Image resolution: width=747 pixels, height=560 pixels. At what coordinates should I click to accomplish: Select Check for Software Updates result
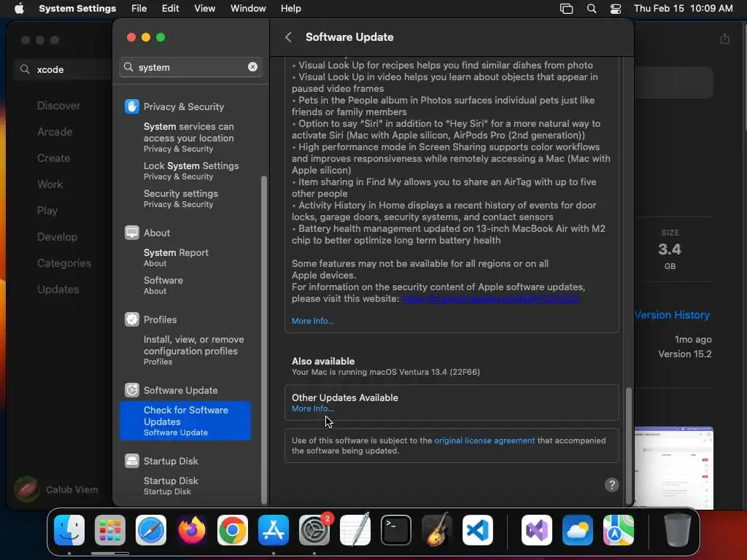pyautogui.click(x=185, y=421)
